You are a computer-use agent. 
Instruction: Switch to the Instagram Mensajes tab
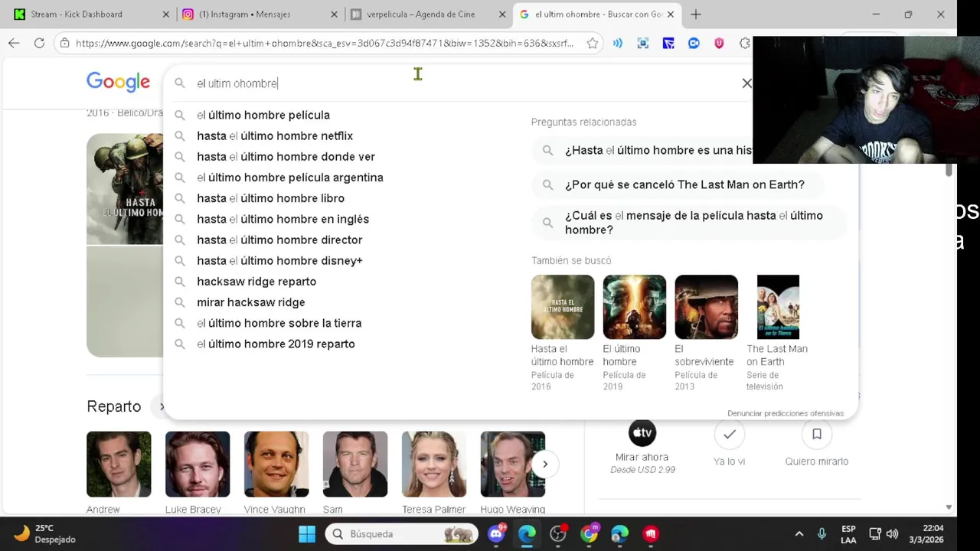pos(253,15)
